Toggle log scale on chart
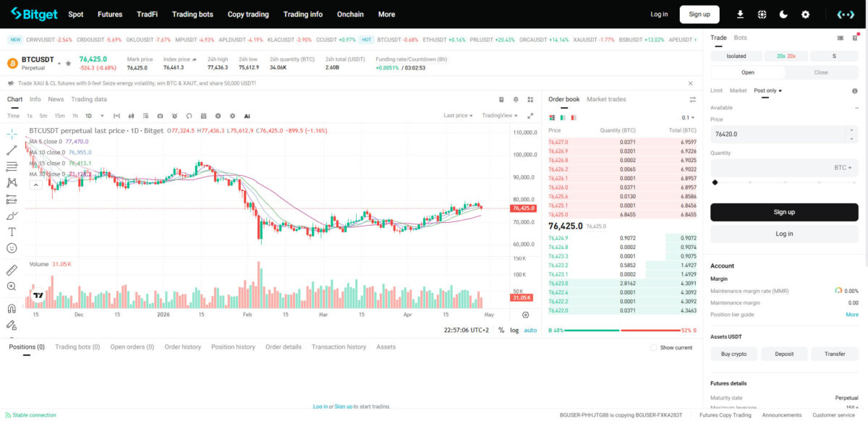This screenshot has width=868, height=421. pyautogui.click(x=514, y=330)
